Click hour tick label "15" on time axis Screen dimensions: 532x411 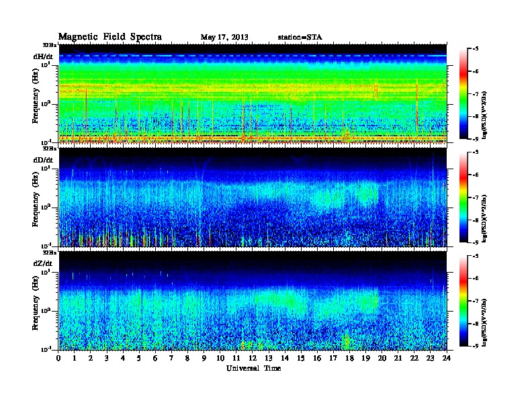click(x=301, y=358)
